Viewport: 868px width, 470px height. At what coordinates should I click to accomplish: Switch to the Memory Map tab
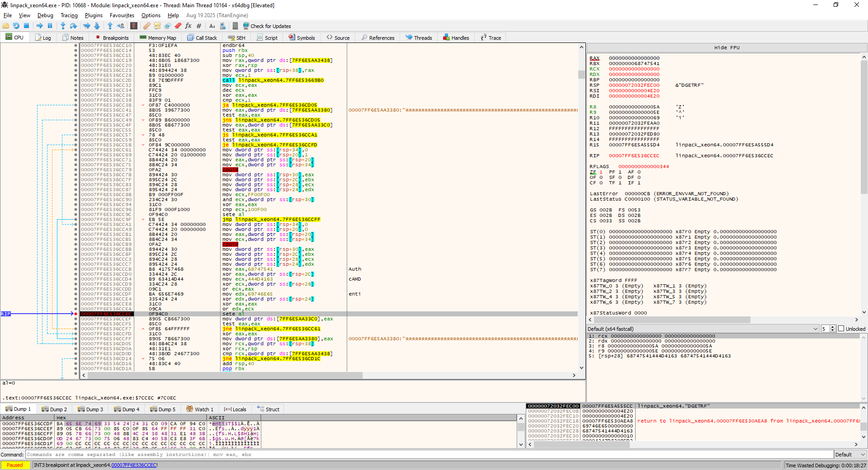pos(158,38)
